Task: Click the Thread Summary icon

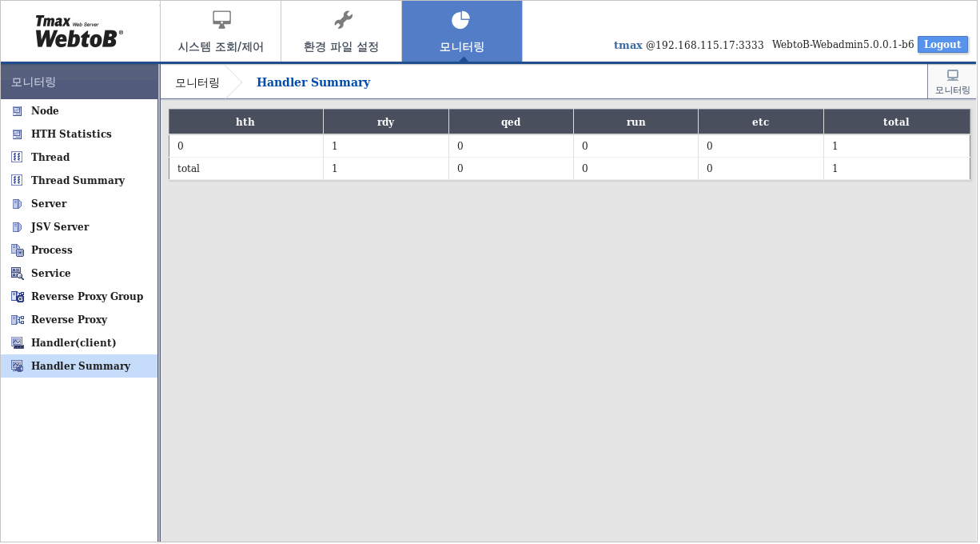Action: [x=17, y=181]
